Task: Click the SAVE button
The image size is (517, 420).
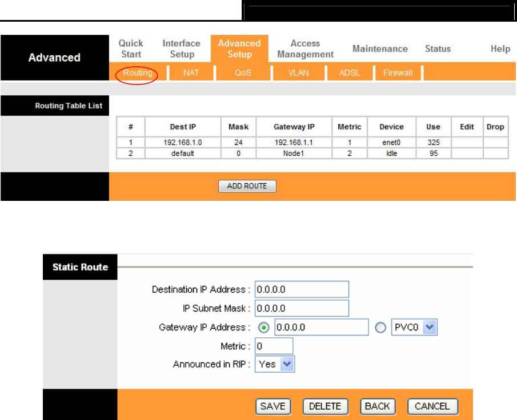Action: 273,406
